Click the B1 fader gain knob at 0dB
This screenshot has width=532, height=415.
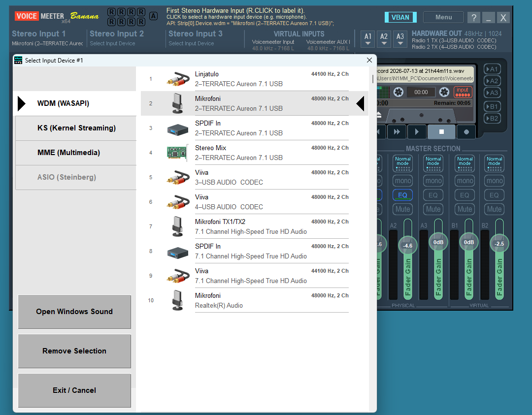click(x=469, y=242)
